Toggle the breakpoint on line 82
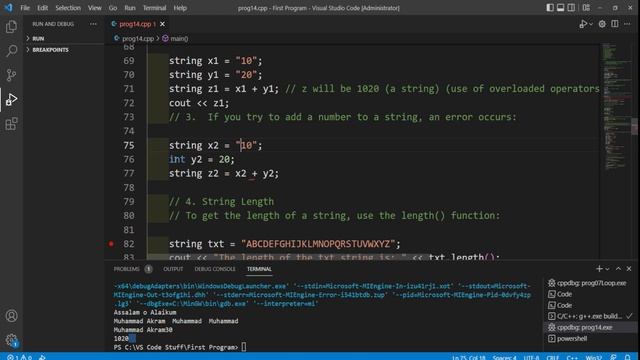Image resolution: width=640 pixels, height=360 pixels. tap(111, 244)
